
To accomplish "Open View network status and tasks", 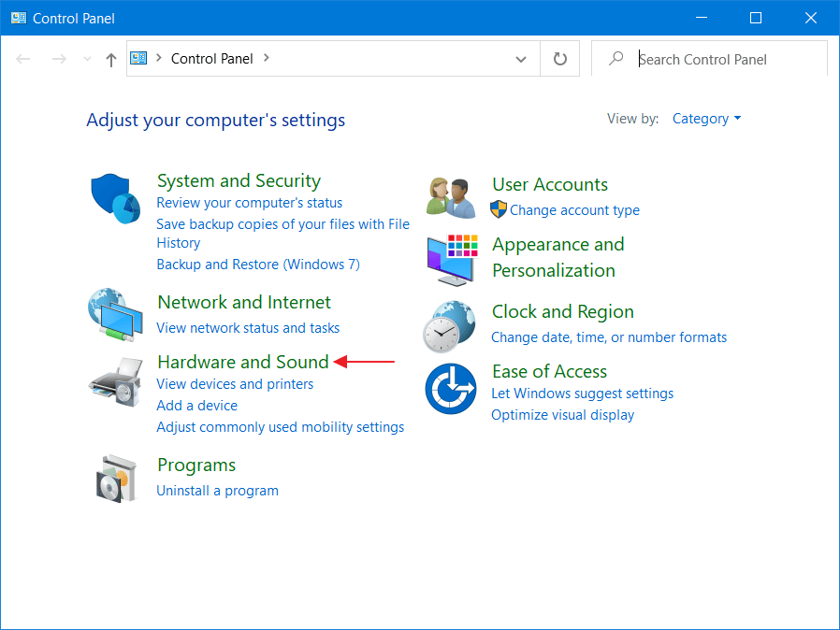I will 248,327.
